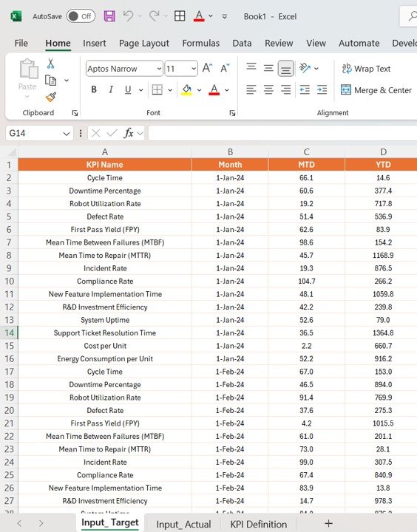Open the font size 11 dropdown
The width and height of the screenshot is (417, 532).
(x=194, y=69)
